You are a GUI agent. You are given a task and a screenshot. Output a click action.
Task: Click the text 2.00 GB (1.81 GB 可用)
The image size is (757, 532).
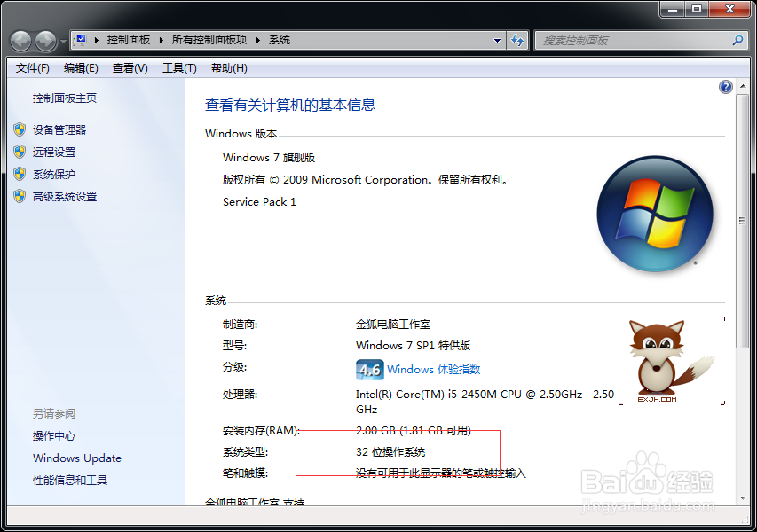[x=414, y=430]
